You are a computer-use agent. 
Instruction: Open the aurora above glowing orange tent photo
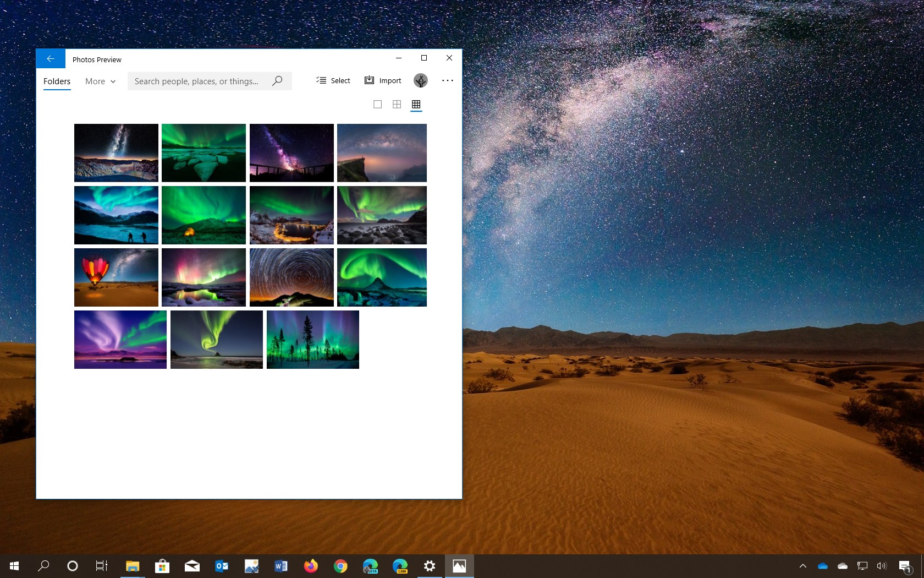coord(204,215)
